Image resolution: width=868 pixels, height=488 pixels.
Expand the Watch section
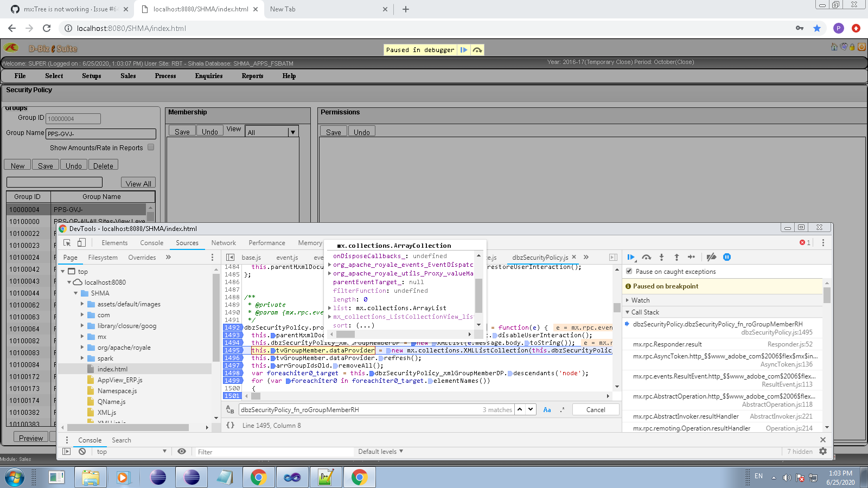pyautogui.click(x=640, y=300)
